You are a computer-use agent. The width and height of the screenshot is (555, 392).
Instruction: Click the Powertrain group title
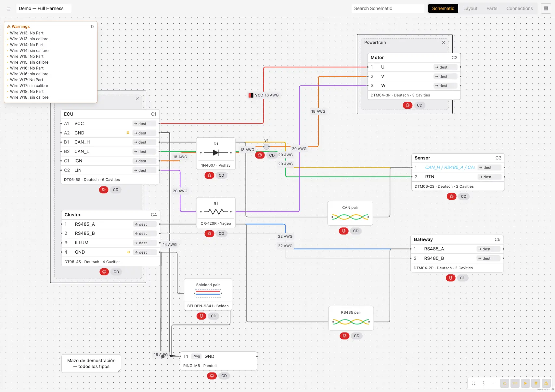(375, 43)
